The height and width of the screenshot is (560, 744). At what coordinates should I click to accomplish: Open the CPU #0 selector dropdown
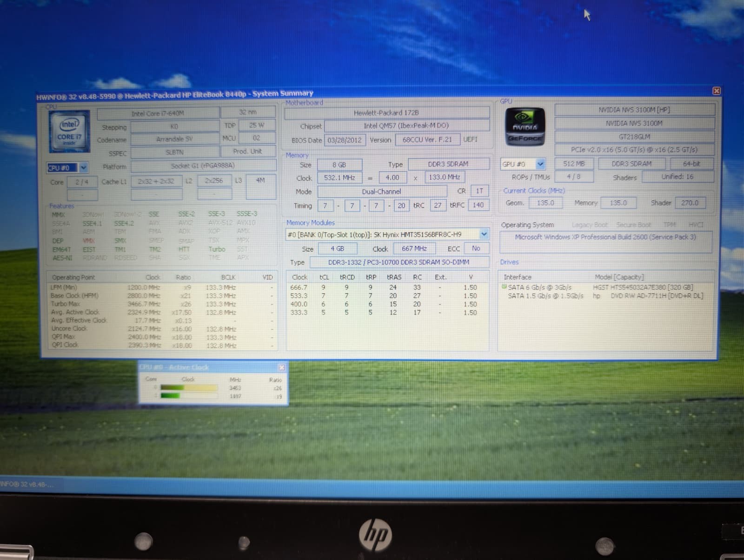tap(84, 167)
